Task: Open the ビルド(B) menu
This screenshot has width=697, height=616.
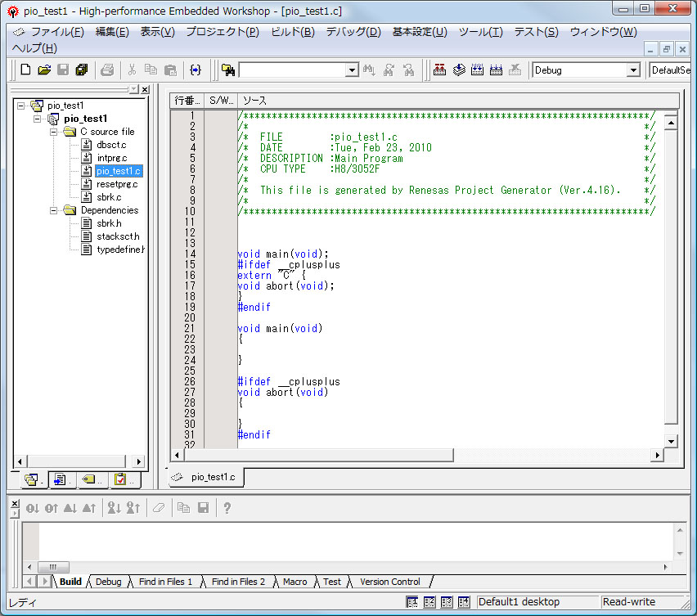Action: pyautogui.click(x=292, y=32)
